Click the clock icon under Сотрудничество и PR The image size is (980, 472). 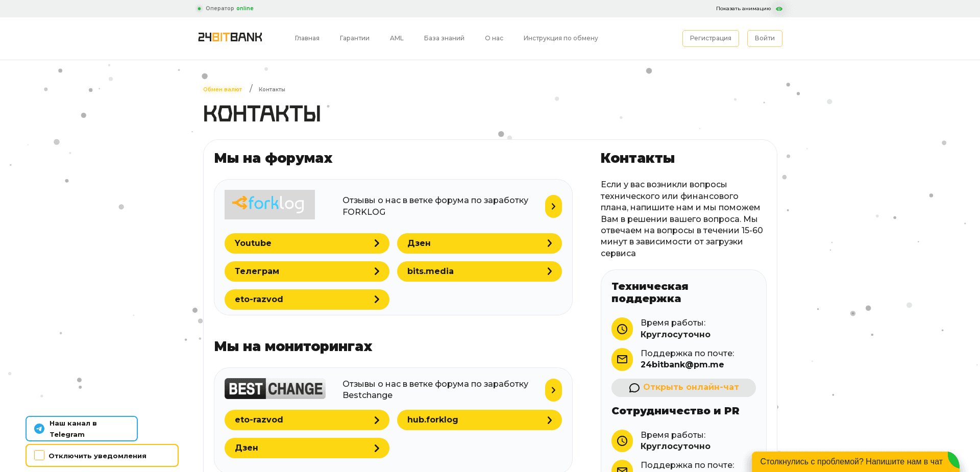(x=622, y=440)
